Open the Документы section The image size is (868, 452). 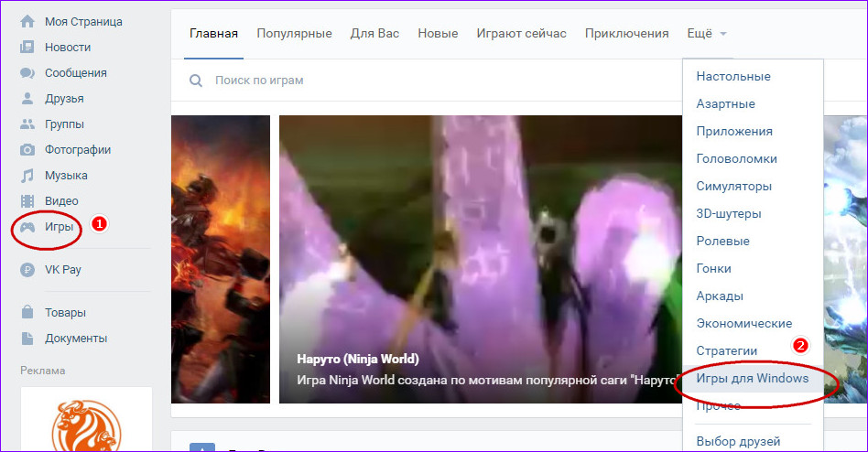76,338
